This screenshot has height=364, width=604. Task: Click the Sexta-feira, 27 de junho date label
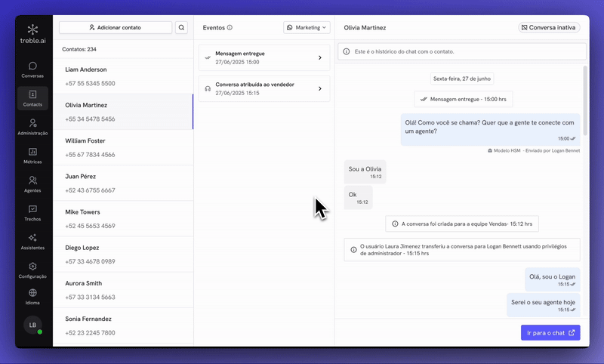462,79
